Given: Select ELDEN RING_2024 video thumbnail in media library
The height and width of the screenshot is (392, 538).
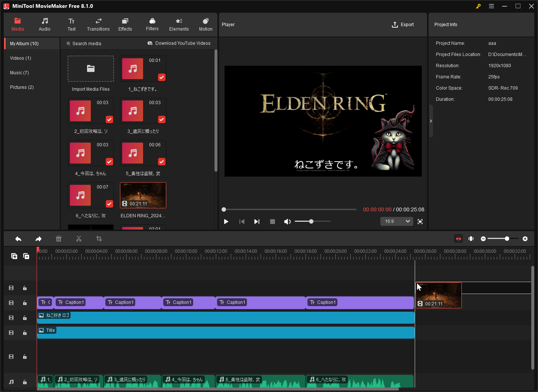Looking at the screenshot, I should tap(143, 195).
